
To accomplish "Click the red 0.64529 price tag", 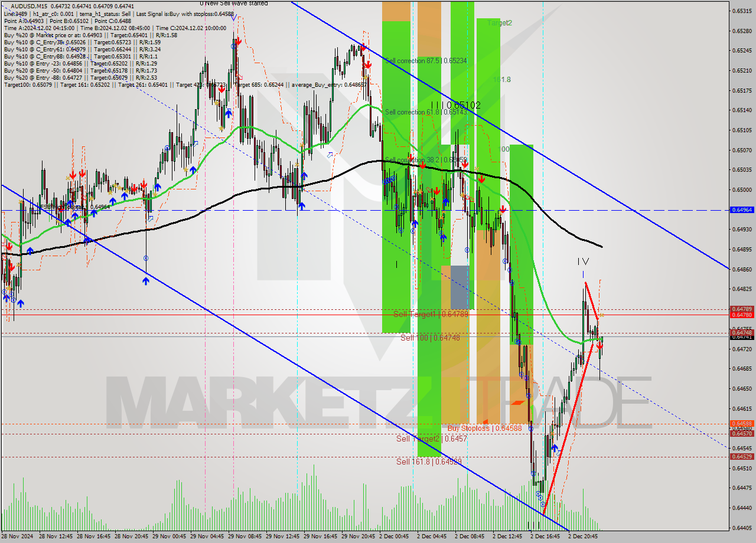I will pyautogui.click(x=742, y=456).
